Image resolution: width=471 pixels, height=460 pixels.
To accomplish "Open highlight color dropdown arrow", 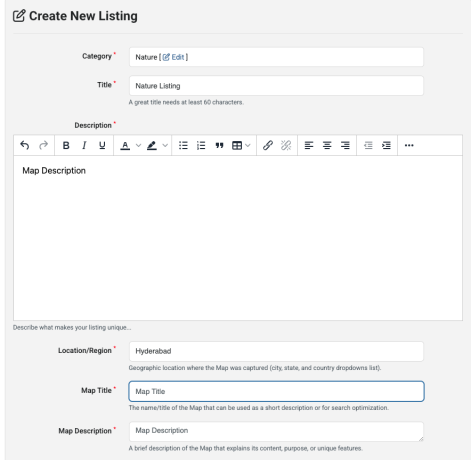I will tap(165, 145).
